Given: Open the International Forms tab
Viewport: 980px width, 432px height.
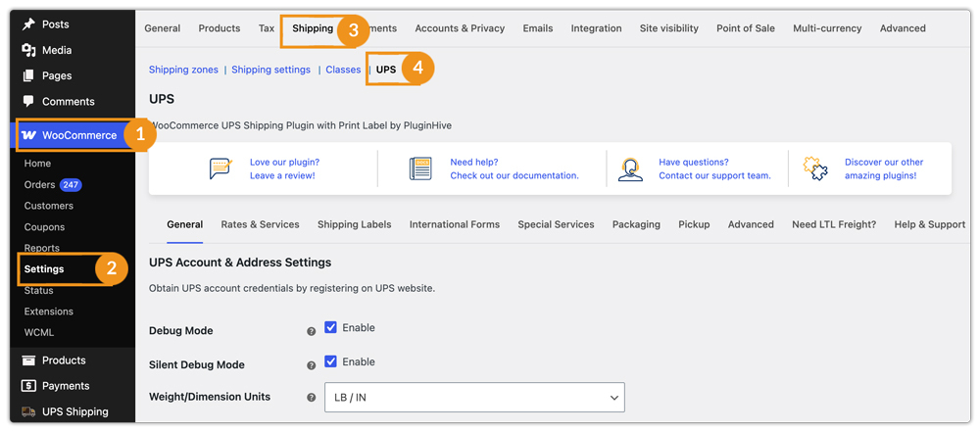Looking at the screenshot, I should coord(455,224).
